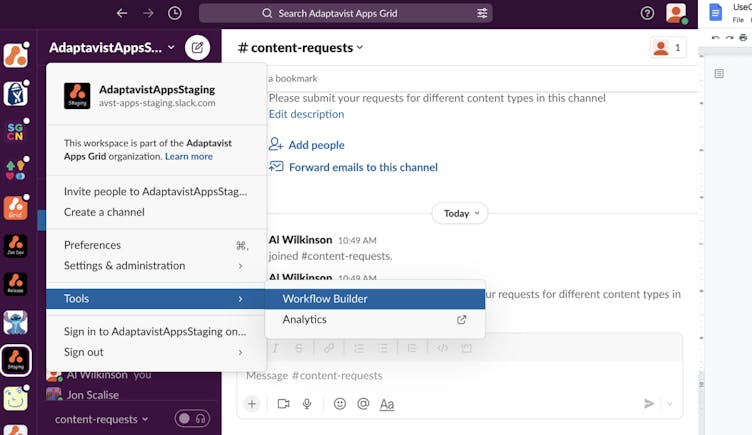This screenshot has width=752, height=435.
Task: Choose the Tools menu item
Action: click(x=156, y=299)
